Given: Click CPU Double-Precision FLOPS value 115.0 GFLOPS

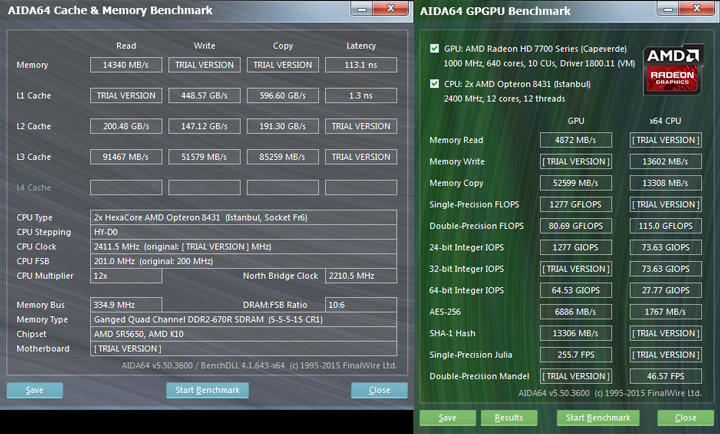Looking at the screenshot, I should [665, 226].
